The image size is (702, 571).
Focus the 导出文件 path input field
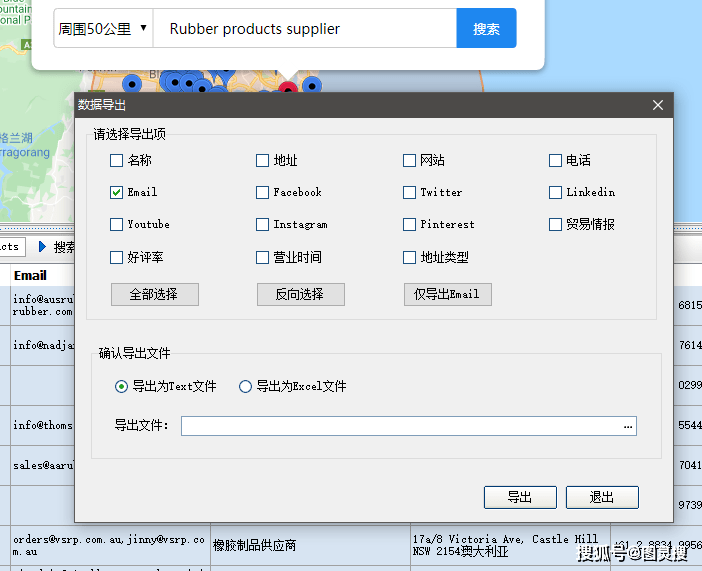coord(400,426)
